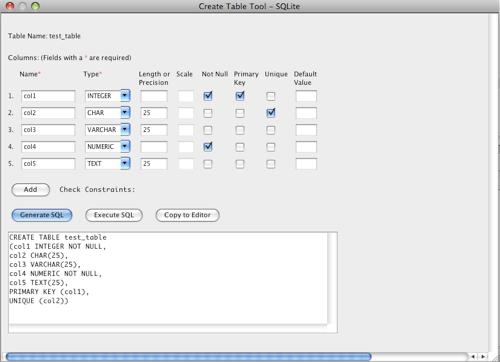Check Not Null for col2
This screenshot has height=362, width=500.
coord(208,113)
